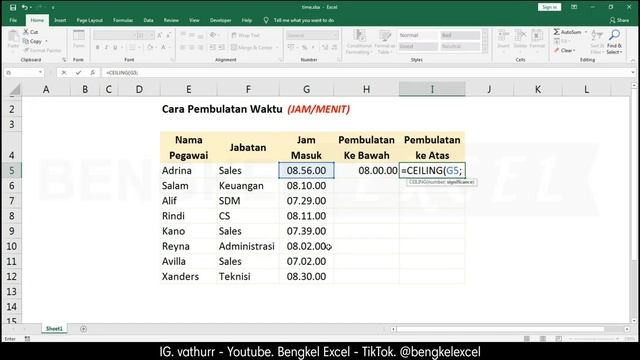
Task: Select row 8 header
Action: [11, 216]
